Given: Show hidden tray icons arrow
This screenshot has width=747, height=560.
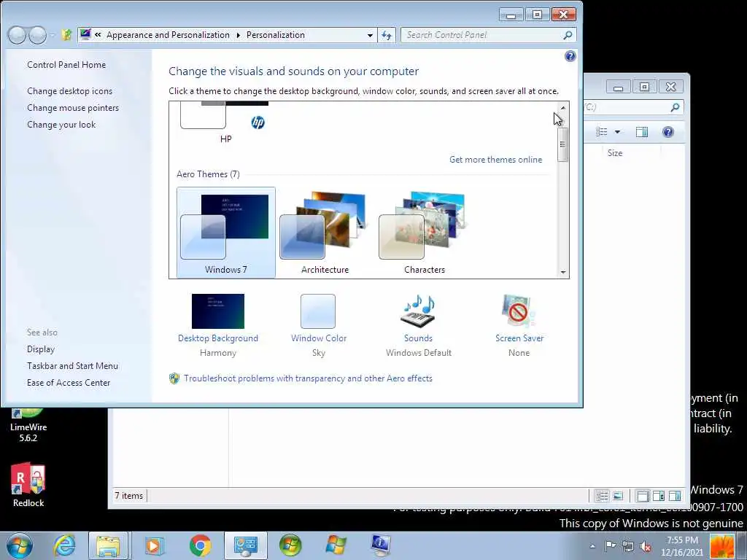Looking at the screenshot, I should point(592,546).
